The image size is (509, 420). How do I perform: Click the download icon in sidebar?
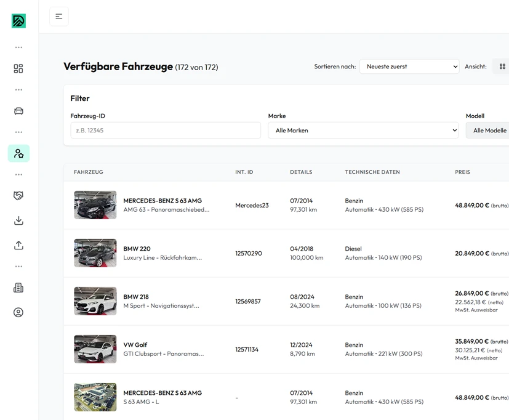[x=18, y=220]
